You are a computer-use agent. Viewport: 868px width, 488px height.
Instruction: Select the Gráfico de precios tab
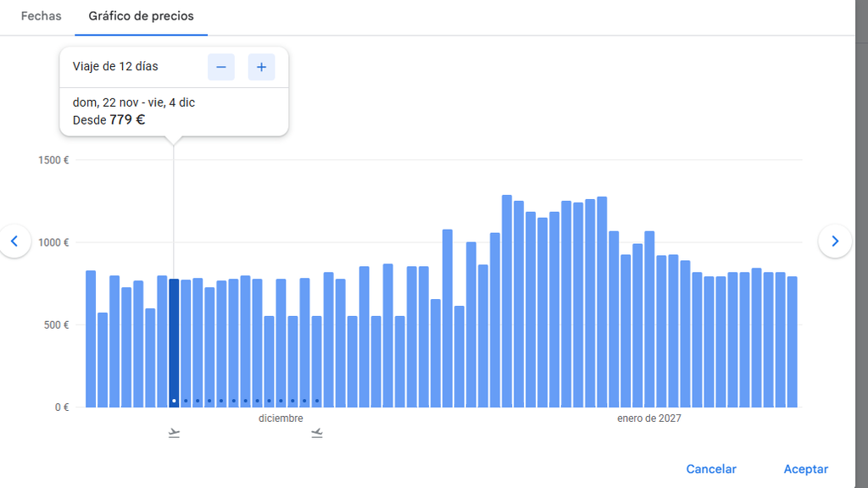point(142,16)
